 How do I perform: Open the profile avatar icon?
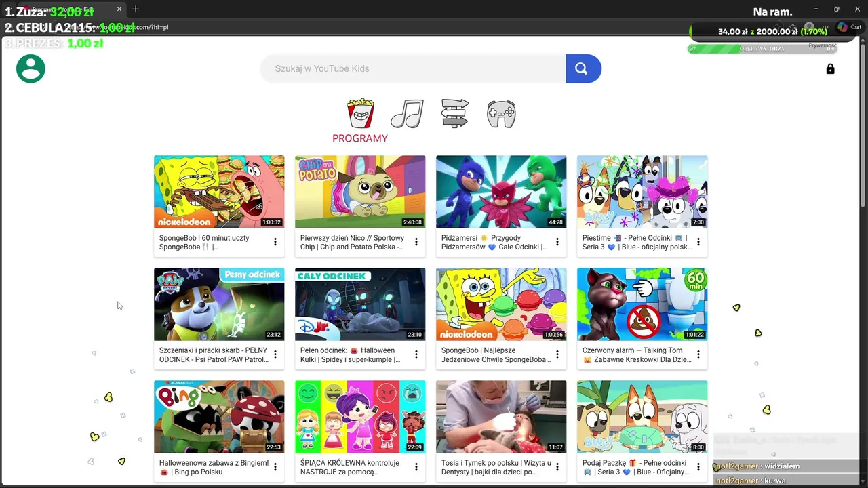click(31, 68)
